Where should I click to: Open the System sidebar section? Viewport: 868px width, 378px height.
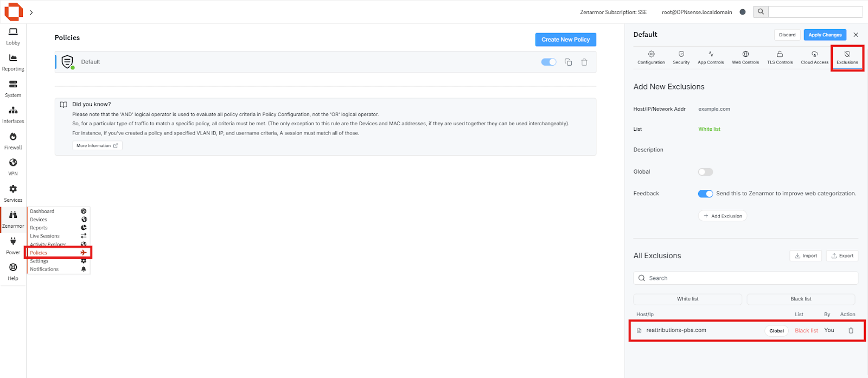coord(13,89)
